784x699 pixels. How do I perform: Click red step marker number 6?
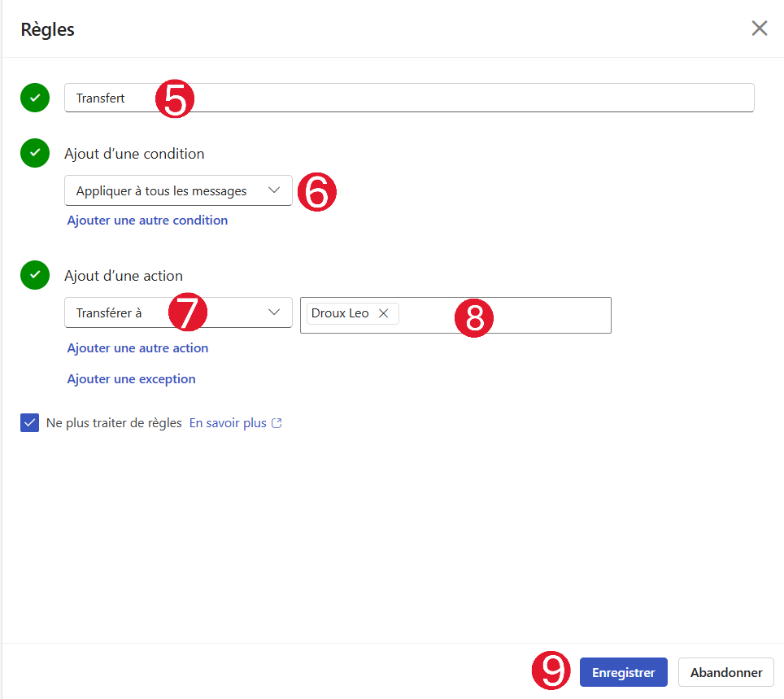(x=317, y=192)
